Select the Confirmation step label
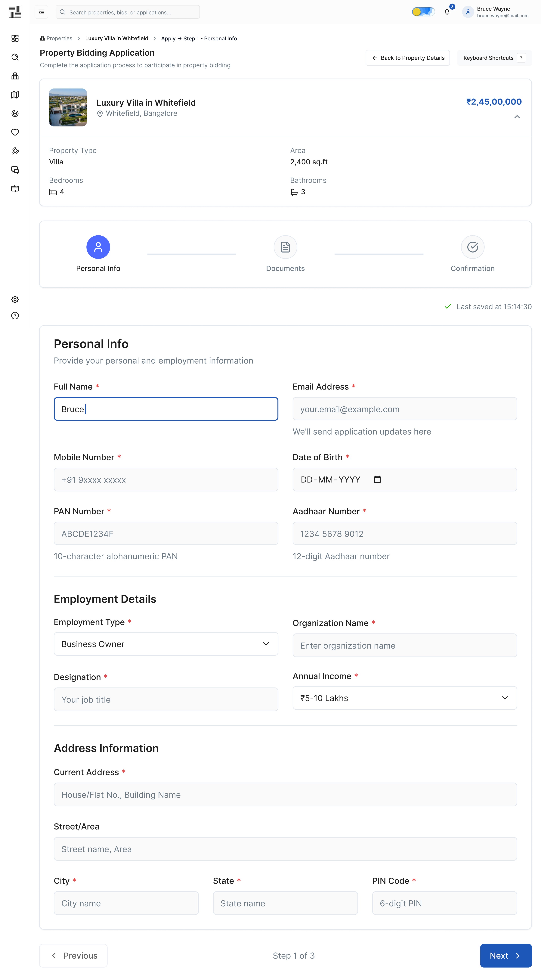The image size is (541, 980). pos(472,268)
